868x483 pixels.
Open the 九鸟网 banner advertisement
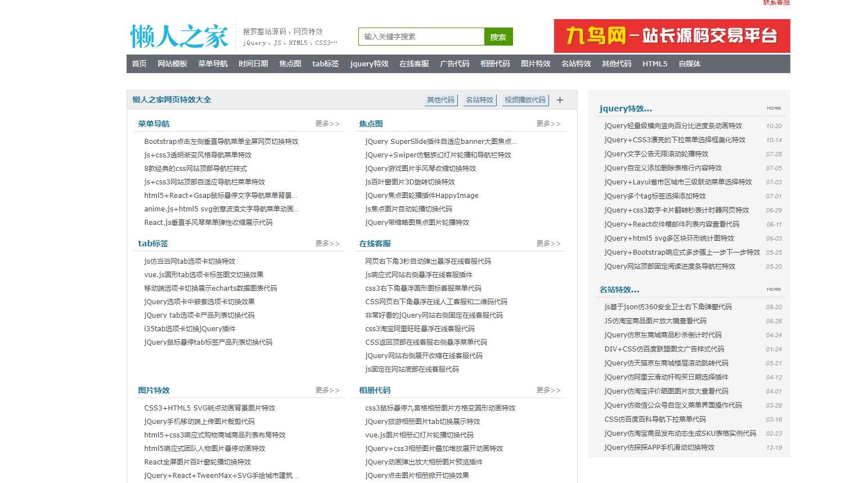tap(672, 36)
